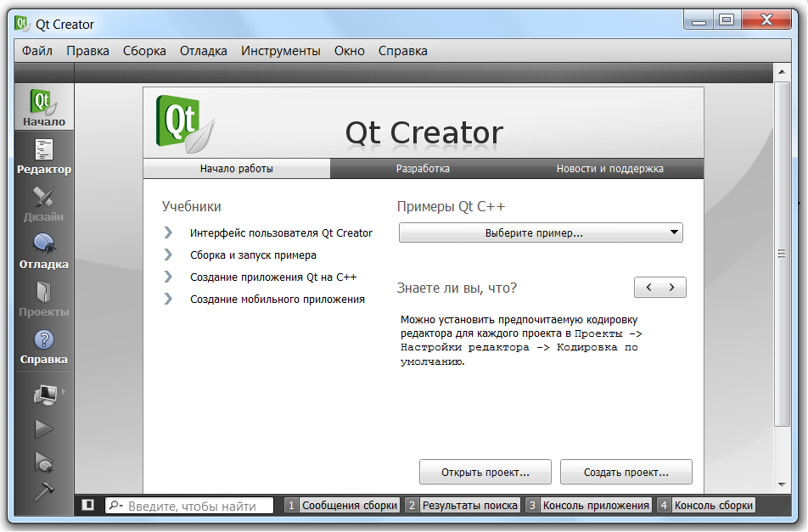Start debugging with the bug-play icon

coord(44,462)
